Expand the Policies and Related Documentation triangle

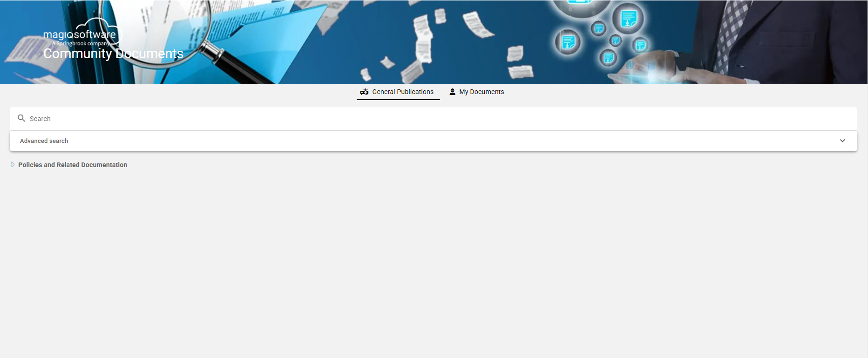pos(13,165)
